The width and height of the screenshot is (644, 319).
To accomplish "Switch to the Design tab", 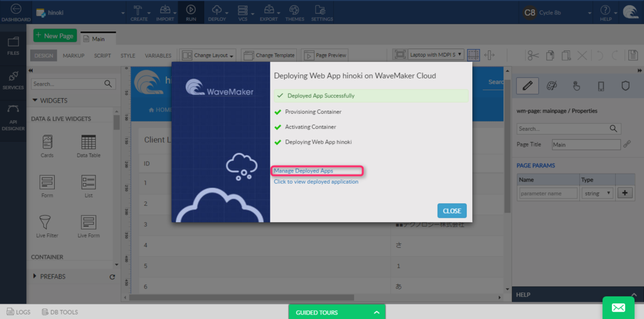I will click(x=44, y=55).
